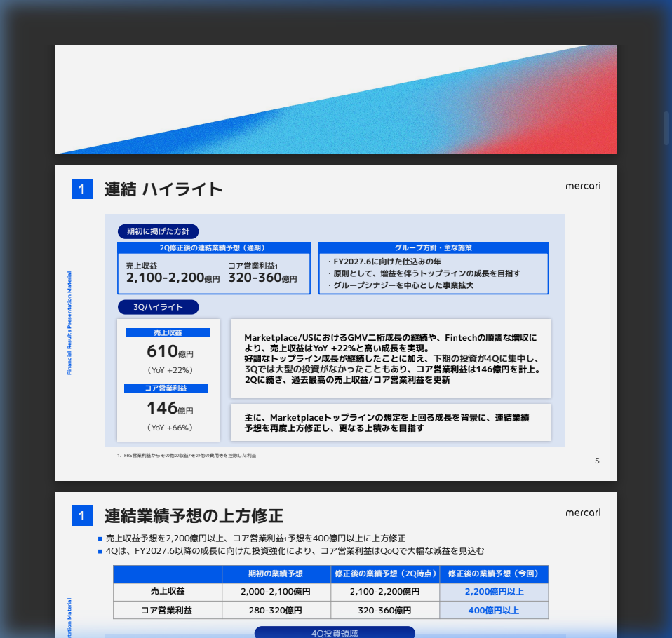The width and height of the screenshot is (672, 638).
Task: Click the 610億円 revenue figure
Action: pos(170,351)
